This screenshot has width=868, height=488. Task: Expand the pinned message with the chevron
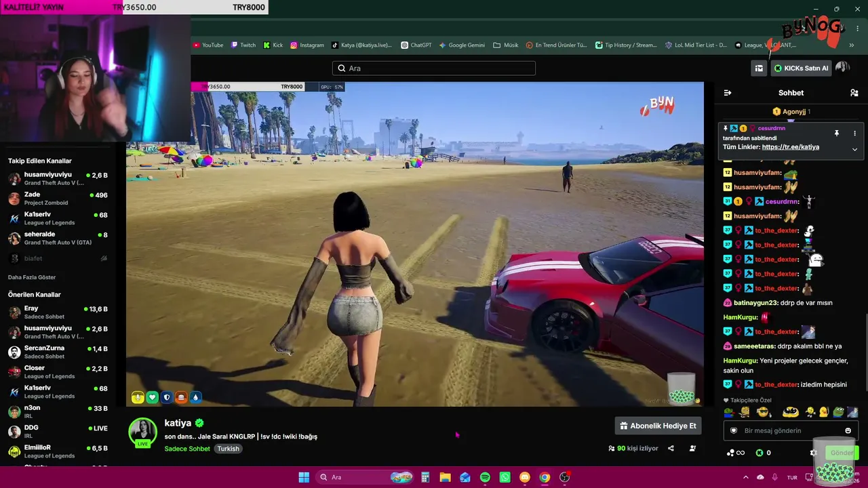click(x=854, y=149)
